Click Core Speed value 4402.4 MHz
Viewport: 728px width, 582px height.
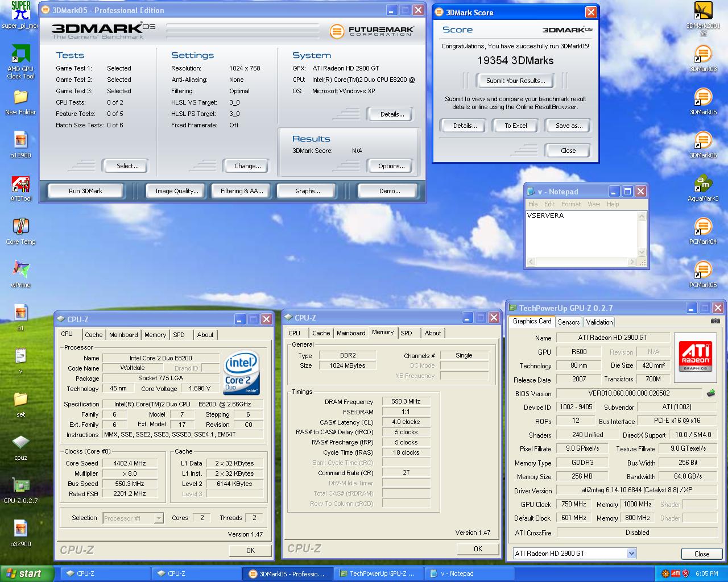pyautogui.click(x=129, y=463)
